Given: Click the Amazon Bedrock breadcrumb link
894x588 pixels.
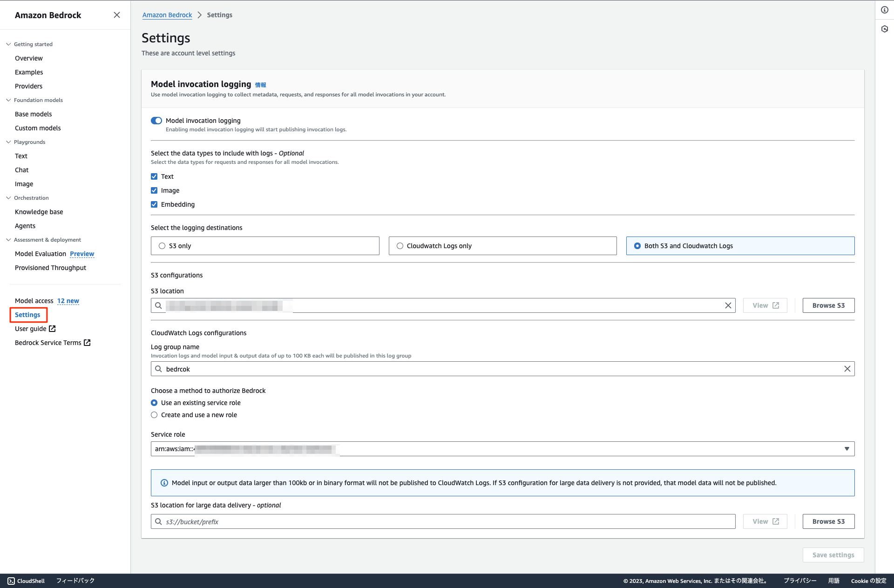Looking at the screenshot, I should pyautogui.click(x=167, y=15).
